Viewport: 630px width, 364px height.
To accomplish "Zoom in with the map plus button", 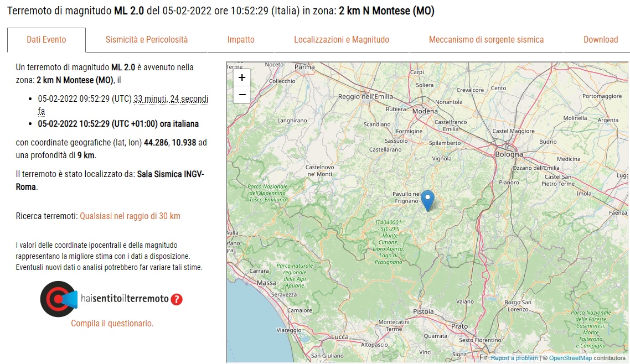I will point(242,77).
